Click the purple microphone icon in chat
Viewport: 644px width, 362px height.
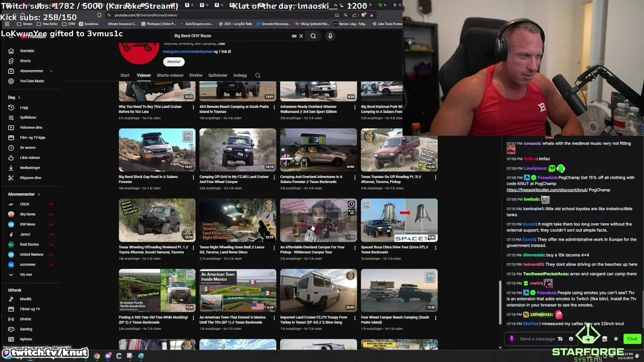512,339
